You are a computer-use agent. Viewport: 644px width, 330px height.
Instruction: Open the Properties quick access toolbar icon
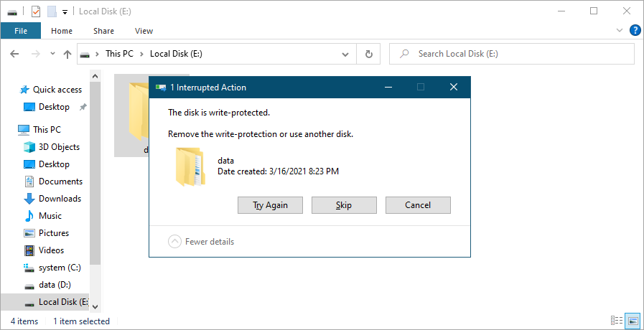point(36,11)
